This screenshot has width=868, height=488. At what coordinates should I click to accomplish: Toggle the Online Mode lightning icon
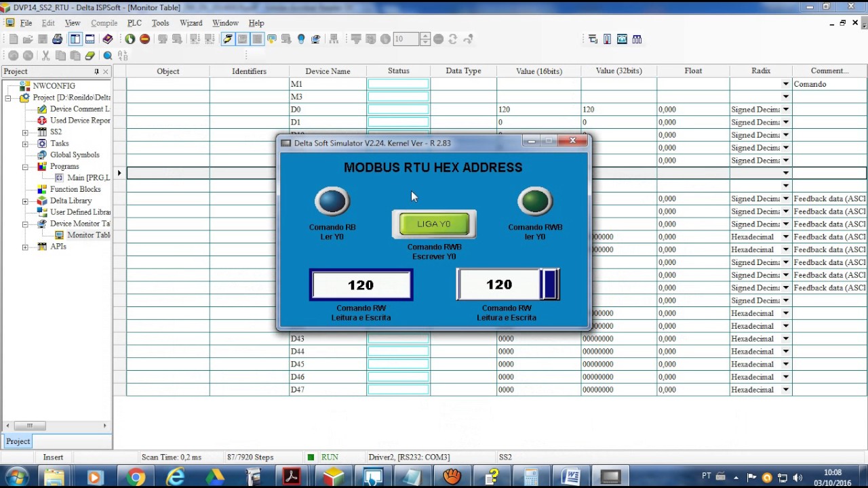[x=228, y=39]
